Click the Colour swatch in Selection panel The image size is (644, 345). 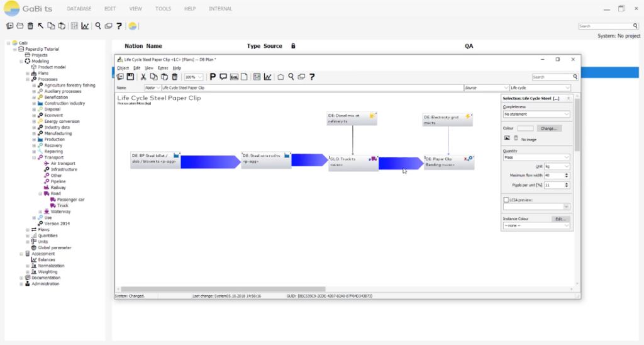(525, 128)
